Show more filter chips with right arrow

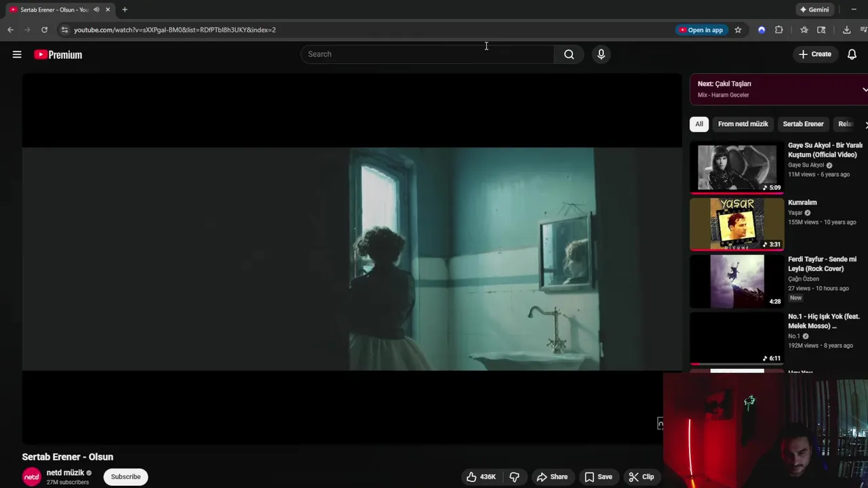pos(865,125)
